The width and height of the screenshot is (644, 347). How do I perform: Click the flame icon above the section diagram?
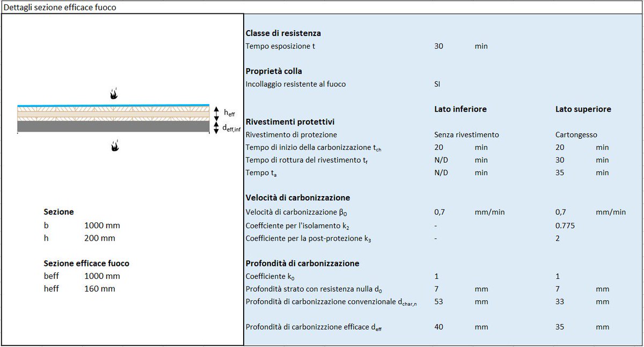[114, 94]
